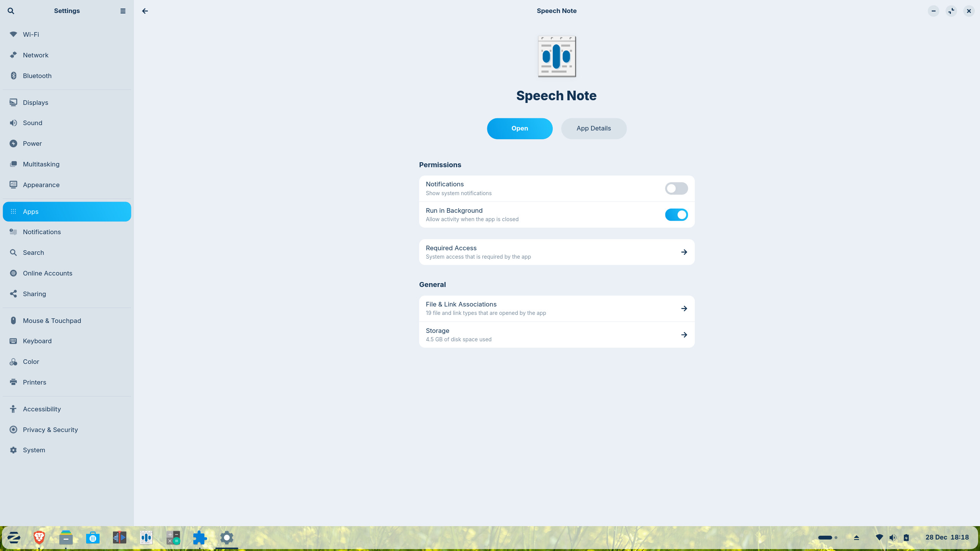Go back using the left arrow
Image resolution: width=980 pixels, height=551 pixels.
pos(145,11)
